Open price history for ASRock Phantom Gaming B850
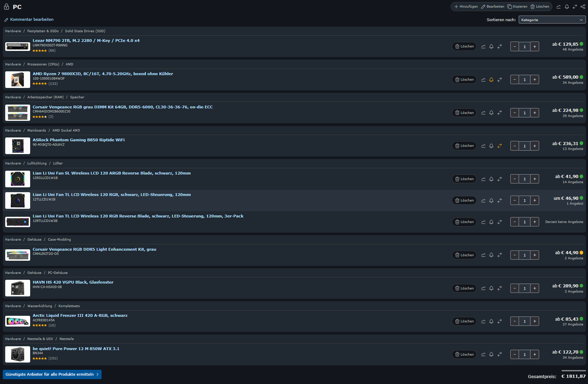The image size is (588, 384). coord(483,146)
